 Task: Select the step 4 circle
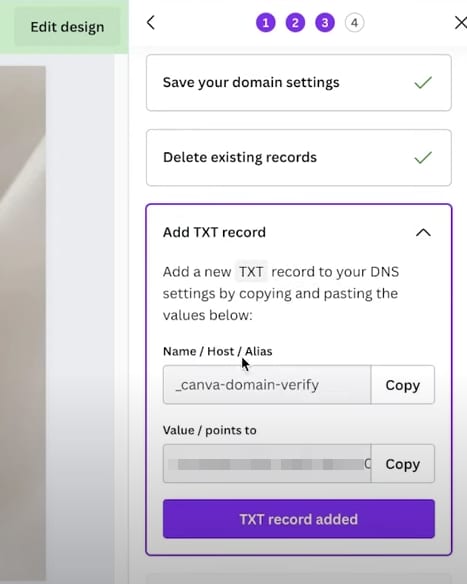tap(355, 23)
